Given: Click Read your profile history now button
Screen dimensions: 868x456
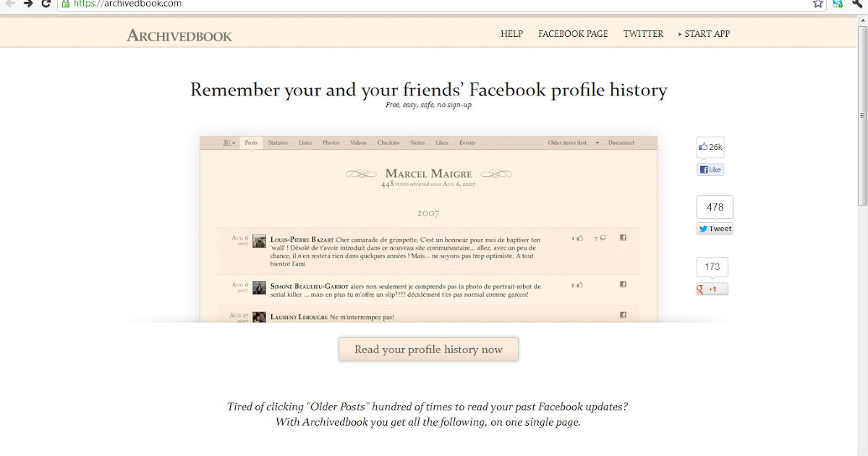Looking at the screenshot, I should (x=428, y=350).
